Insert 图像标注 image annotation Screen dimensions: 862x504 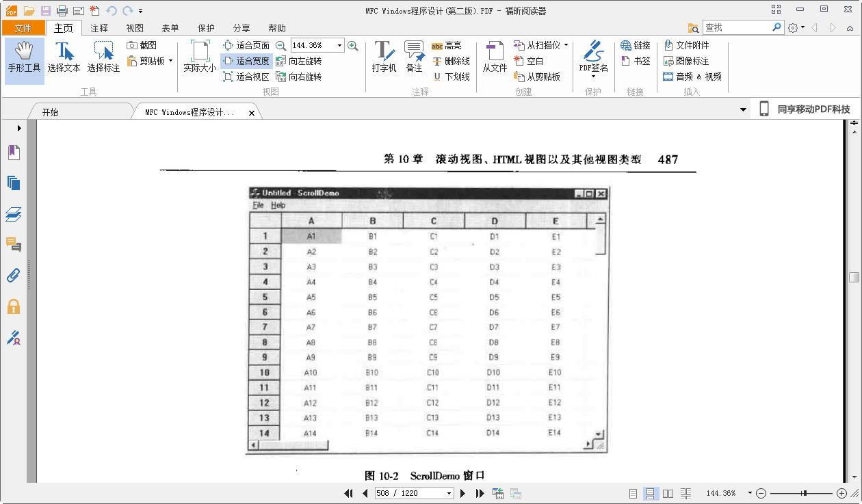tap(686, 61)
